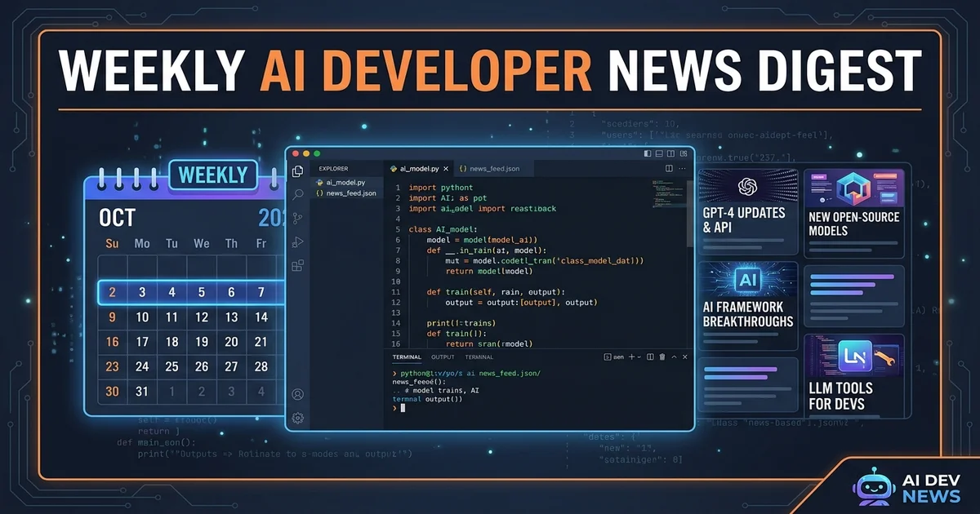Select October 13 on the calendar
The height and width of the screenshot is (514, 980).
coord(232,317)
